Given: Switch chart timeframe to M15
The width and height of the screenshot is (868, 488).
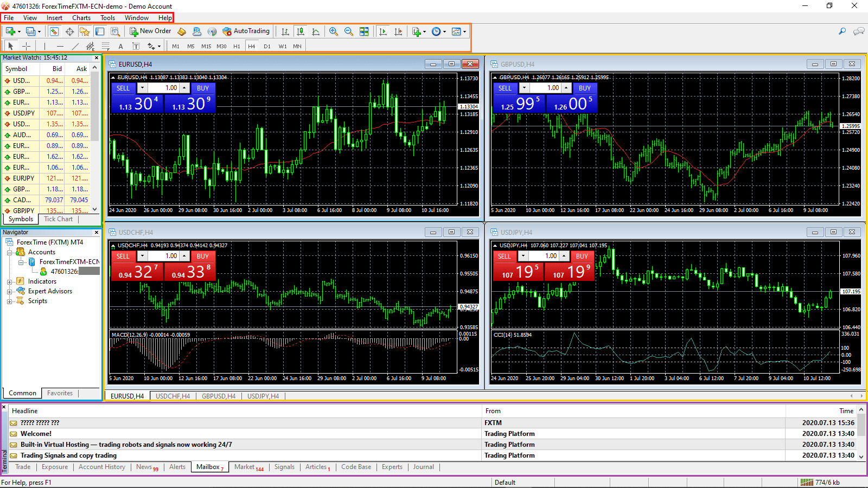Looking at the screenshot, I should [206, 46].
